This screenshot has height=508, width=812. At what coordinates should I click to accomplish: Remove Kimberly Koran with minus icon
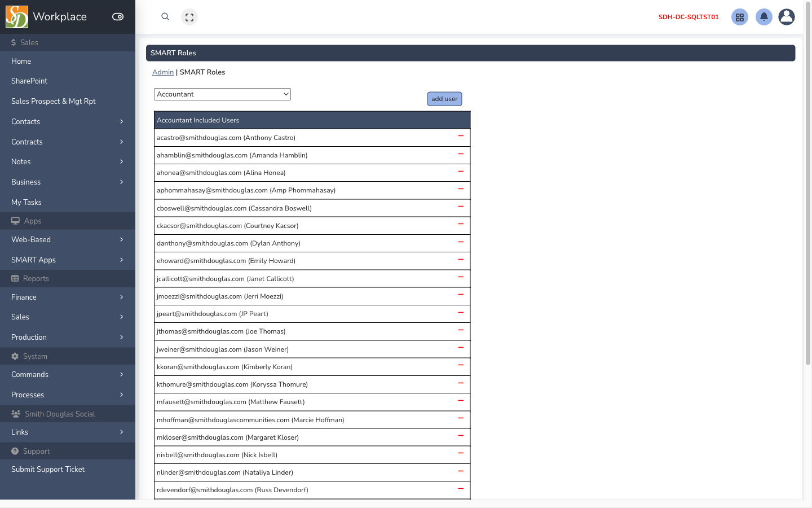point(461,365)
